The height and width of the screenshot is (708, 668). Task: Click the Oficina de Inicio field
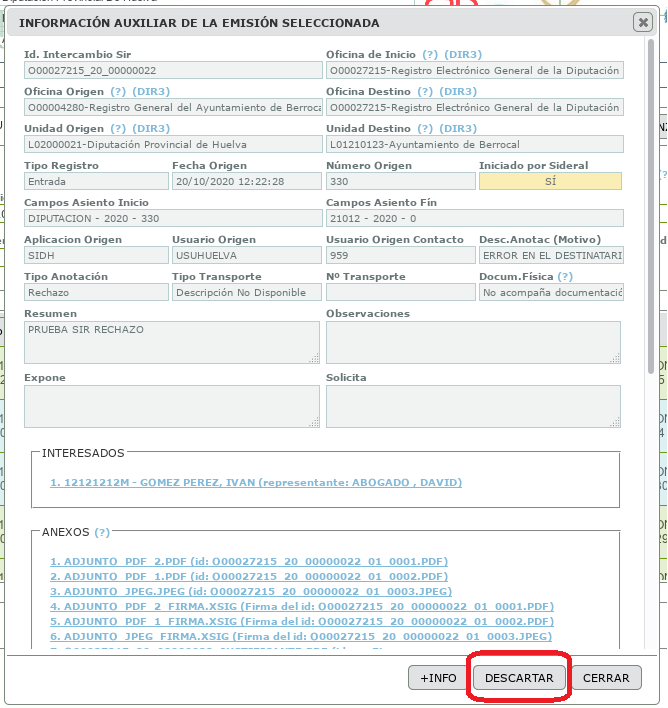click(x=475, y=70)
